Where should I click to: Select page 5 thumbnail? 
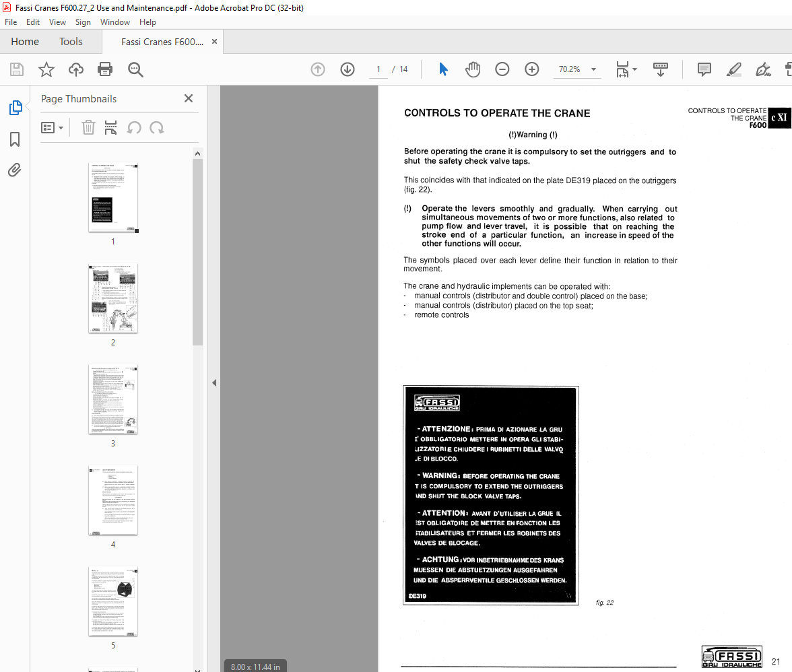(x=113, y=601)
